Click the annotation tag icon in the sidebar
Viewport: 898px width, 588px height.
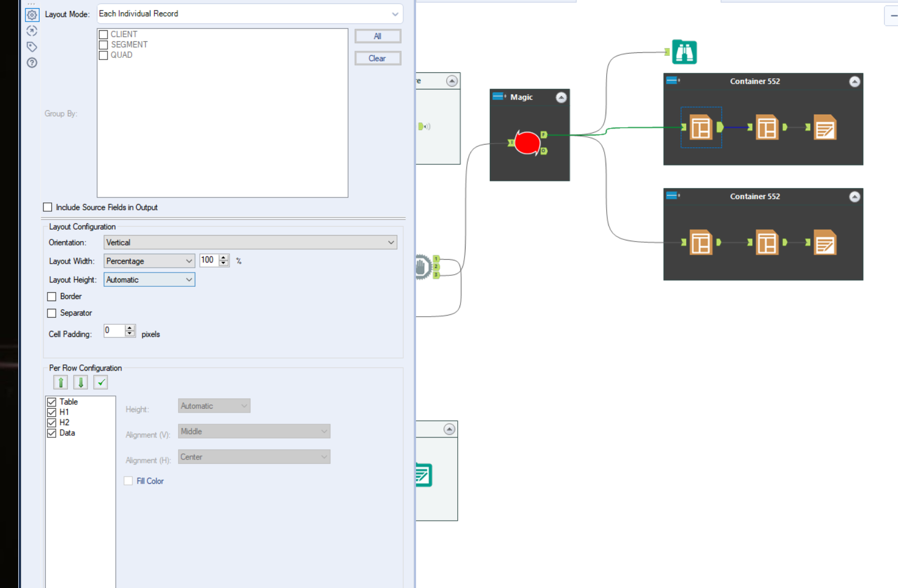(x=31, y=47)
